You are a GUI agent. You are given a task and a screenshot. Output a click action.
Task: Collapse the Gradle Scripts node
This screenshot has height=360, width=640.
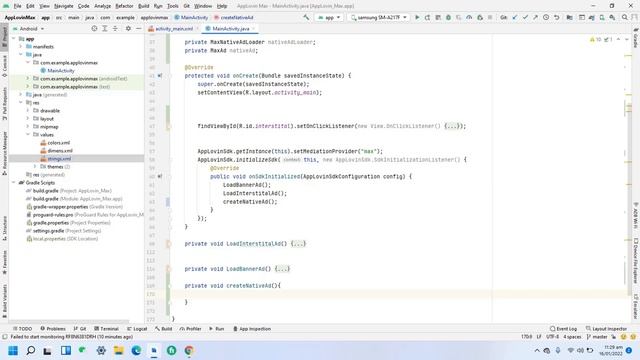point(14,182)
